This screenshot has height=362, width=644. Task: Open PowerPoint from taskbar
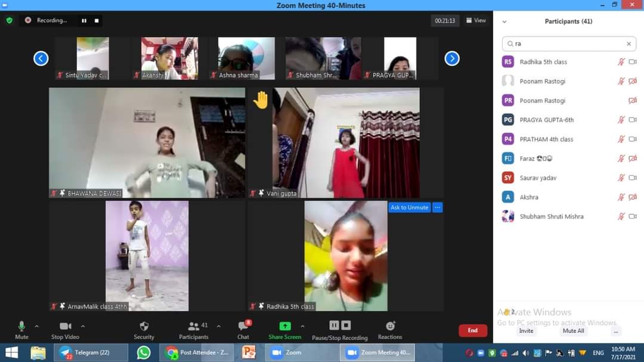(x=249, y=352)
